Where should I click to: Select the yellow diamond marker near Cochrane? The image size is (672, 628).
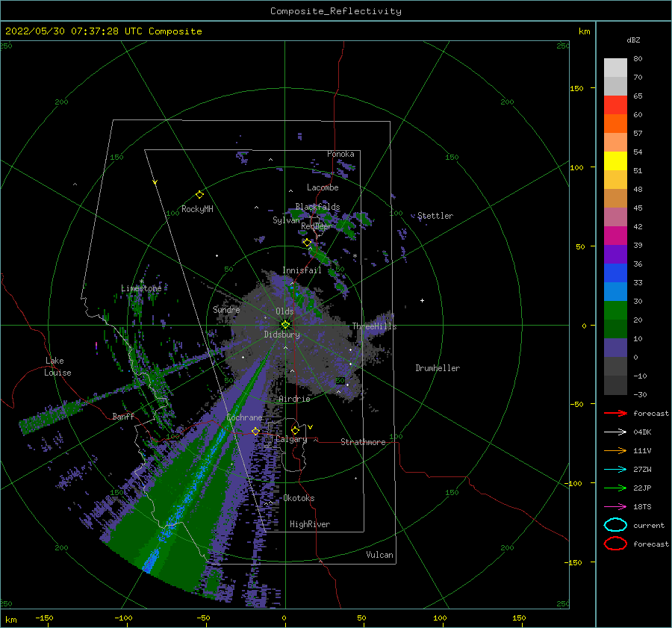coord(255,431)
